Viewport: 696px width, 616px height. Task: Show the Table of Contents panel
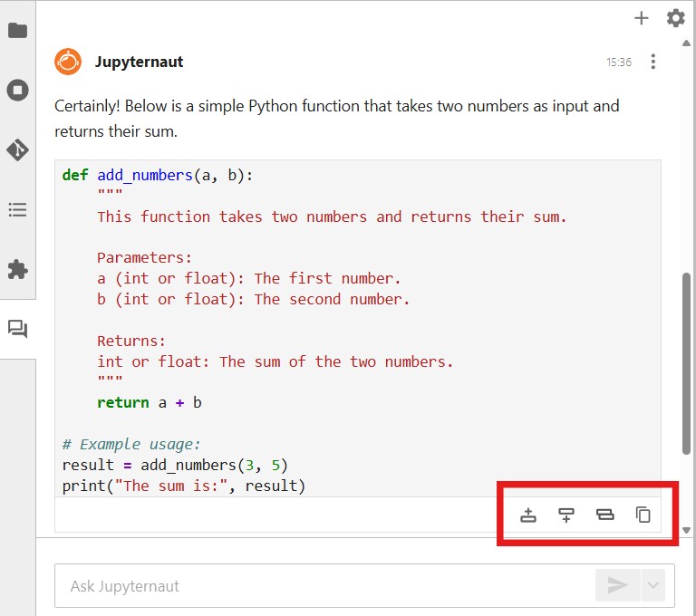coord(17,210)
